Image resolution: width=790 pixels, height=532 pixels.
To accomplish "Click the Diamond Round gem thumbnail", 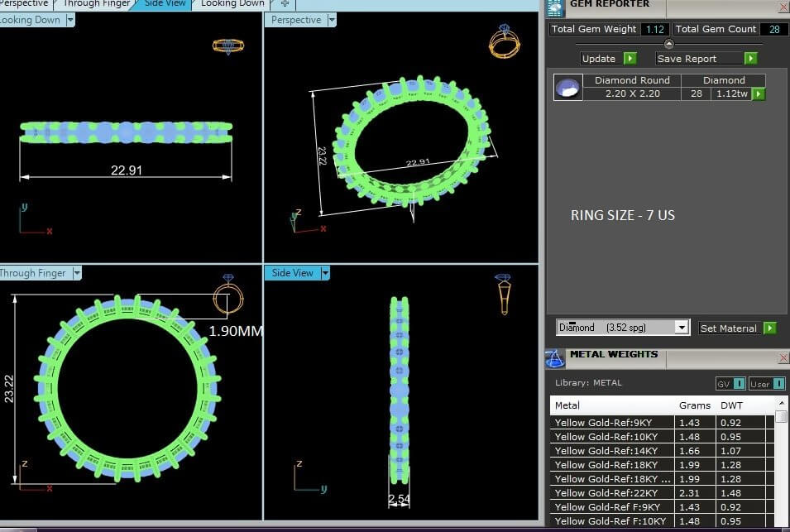I will pos(567,88).
